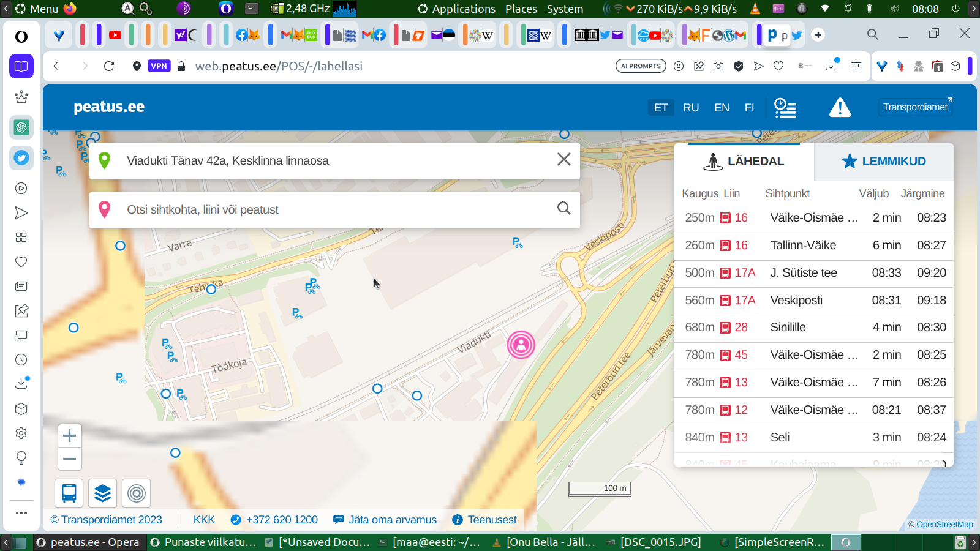Open the sidebar three-dots setup menu
This screenshot has height=551, width=980.
21,513
